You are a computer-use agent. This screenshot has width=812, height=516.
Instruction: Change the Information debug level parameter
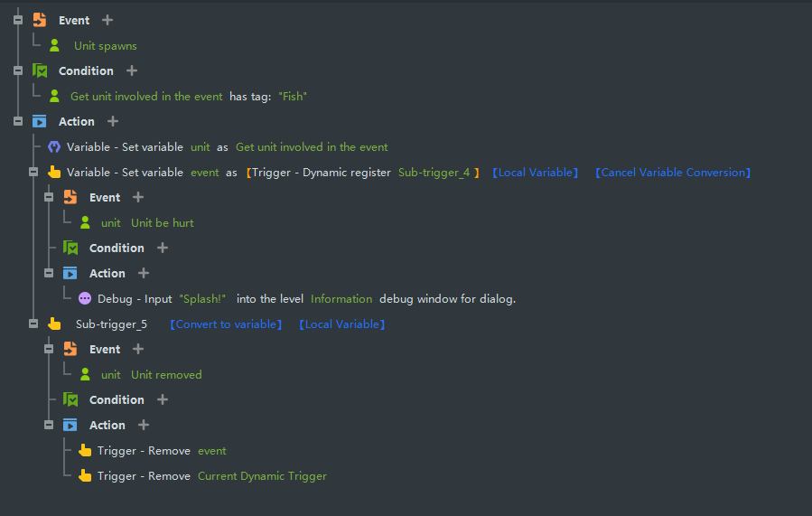tap(341, 298)
